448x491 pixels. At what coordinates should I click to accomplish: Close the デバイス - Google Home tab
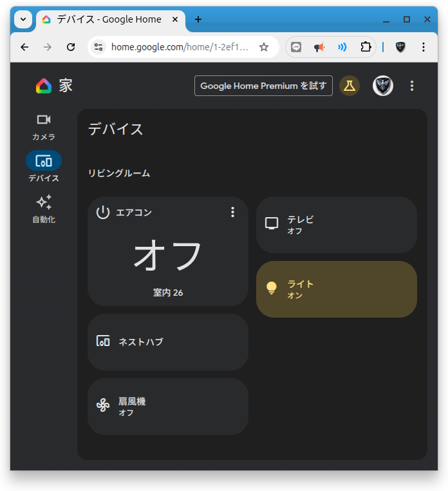[x=175, y=19]
